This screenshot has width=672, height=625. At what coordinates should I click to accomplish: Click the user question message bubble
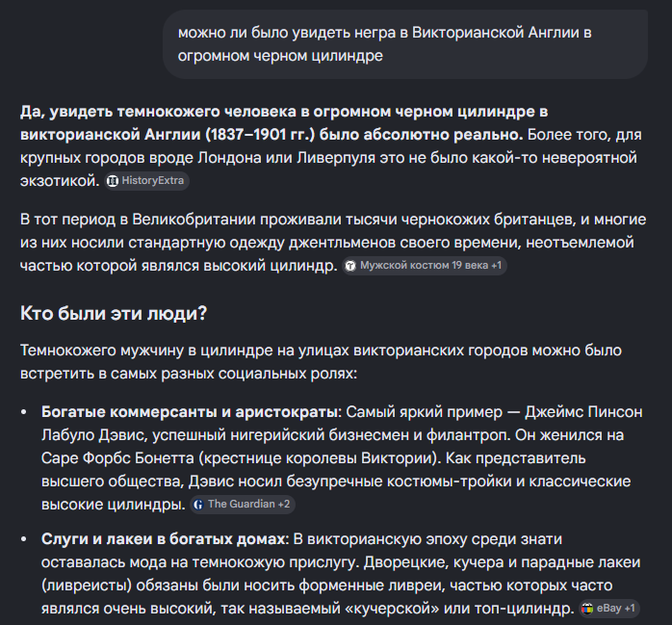[x=405, y=44]
